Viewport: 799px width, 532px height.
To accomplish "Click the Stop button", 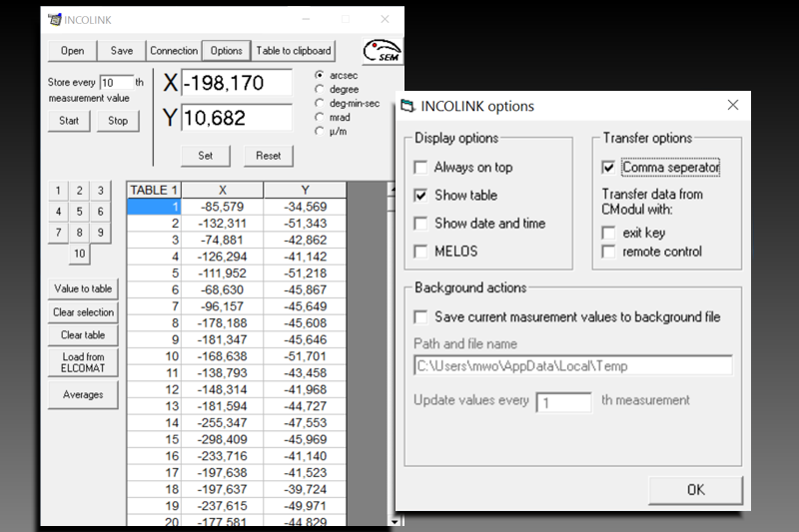I will tap(118, 121).
